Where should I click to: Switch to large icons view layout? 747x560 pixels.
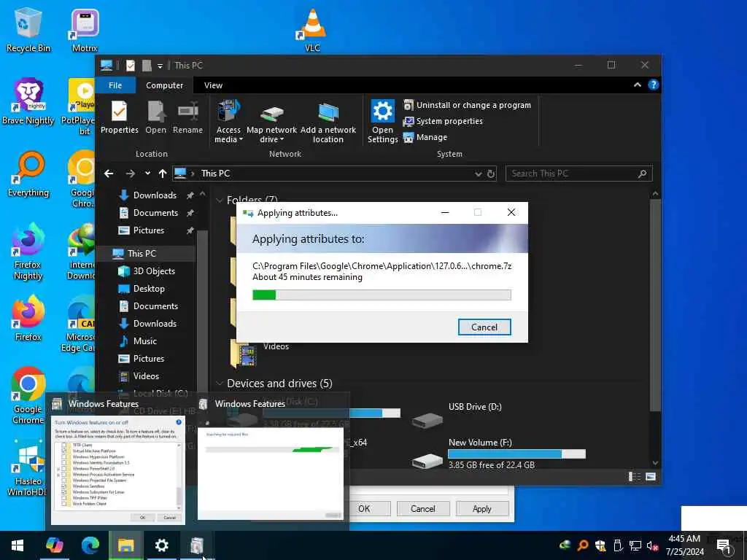tap(650, 477)
